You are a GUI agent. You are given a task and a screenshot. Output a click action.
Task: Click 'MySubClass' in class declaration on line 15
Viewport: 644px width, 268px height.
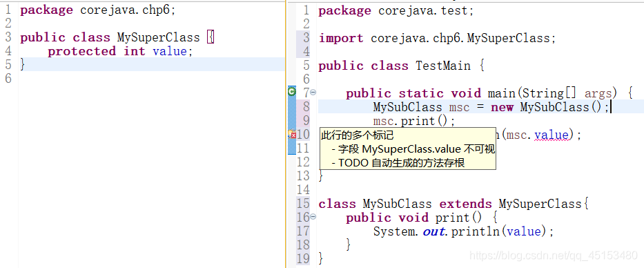coord(397,204)
